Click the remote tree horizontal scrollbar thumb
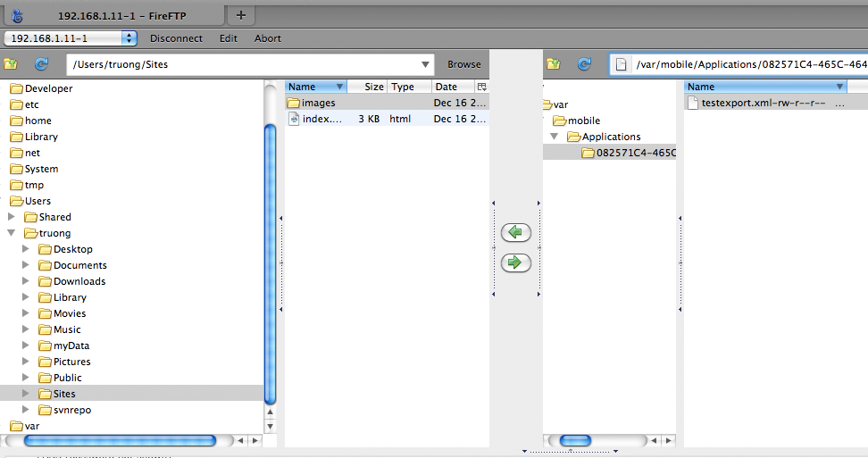The height and width of the screenshot is (458, 868). tap(575, 440)
